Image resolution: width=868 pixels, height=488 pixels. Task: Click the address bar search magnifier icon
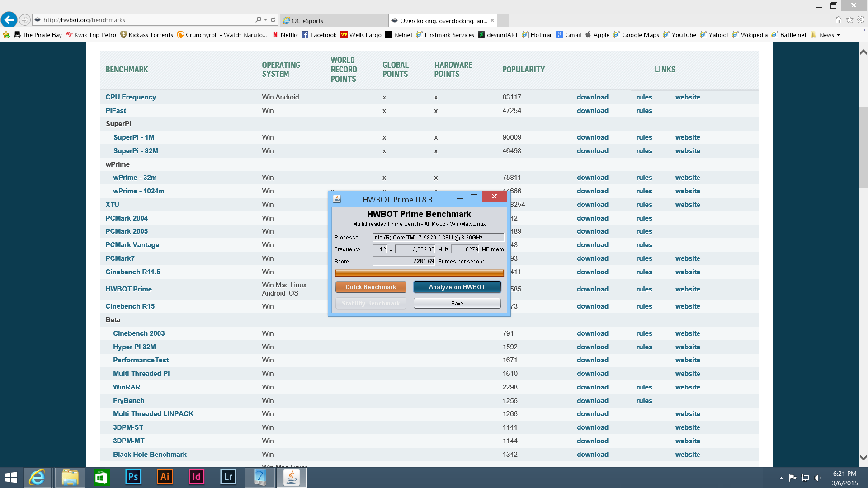(258, 20)
